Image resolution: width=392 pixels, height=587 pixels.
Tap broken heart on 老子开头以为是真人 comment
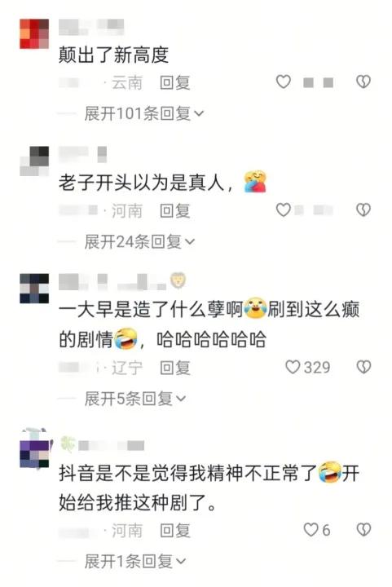[363, 210]
